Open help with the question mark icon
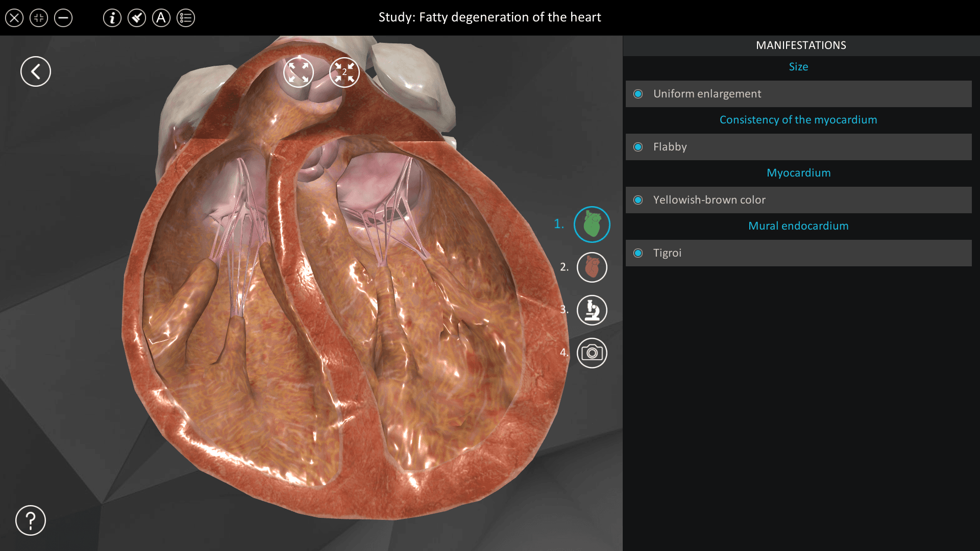This screenshot has width=980, height=551. (31, 520)
